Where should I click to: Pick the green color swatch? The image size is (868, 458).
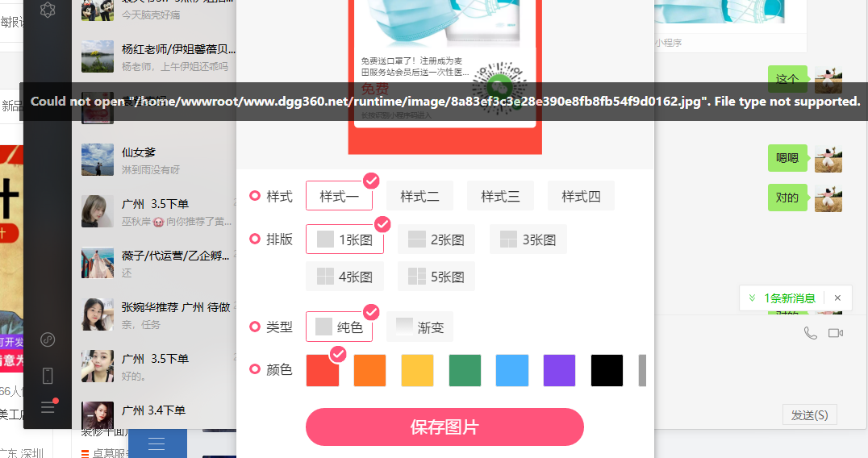[465, 370]
